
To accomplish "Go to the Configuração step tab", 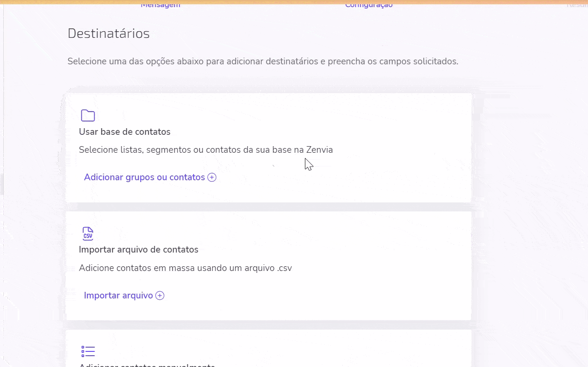I will tap(369, 5).
